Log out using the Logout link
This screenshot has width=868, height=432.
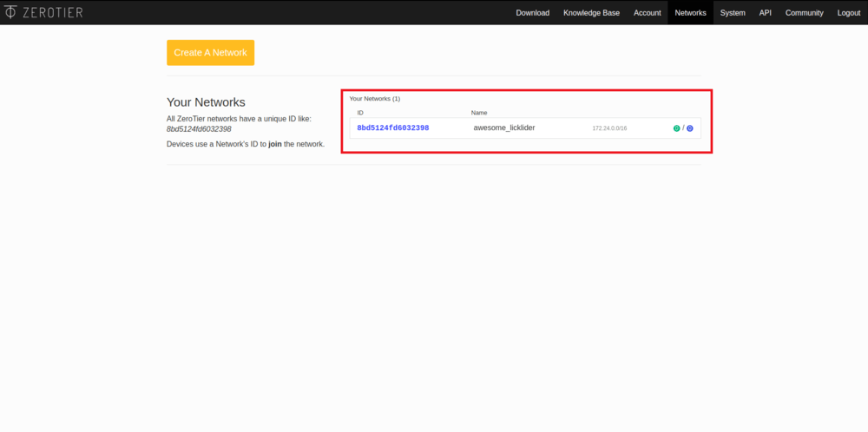click(848, 13)
